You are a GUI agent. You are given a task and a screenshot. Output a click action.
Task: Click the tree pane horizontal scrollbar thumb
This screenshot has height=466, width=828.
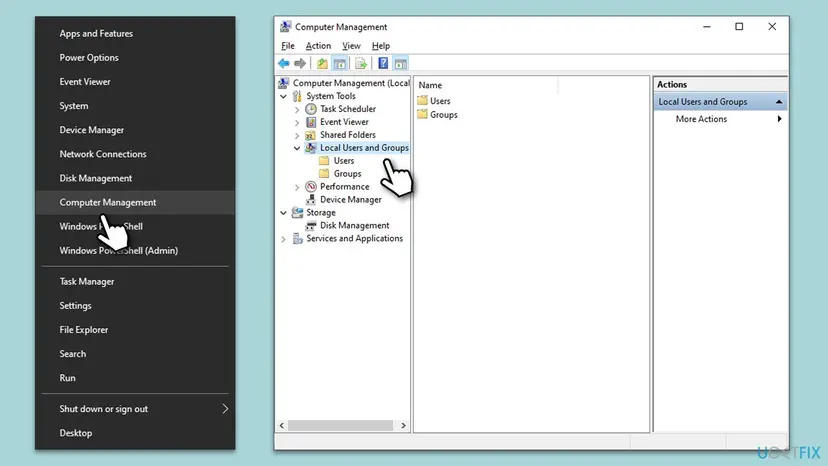pos(340,425)
